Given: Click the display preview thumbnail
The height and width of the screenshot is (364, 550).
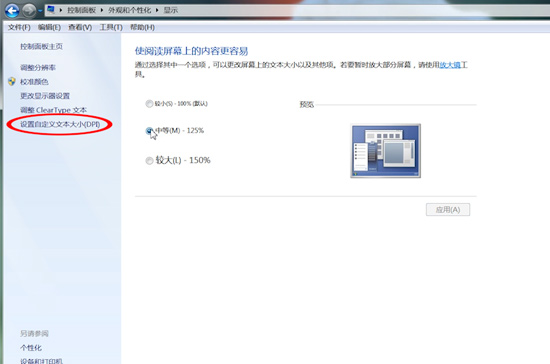Looking at the screenshot, I should click(x=385, y=151).
